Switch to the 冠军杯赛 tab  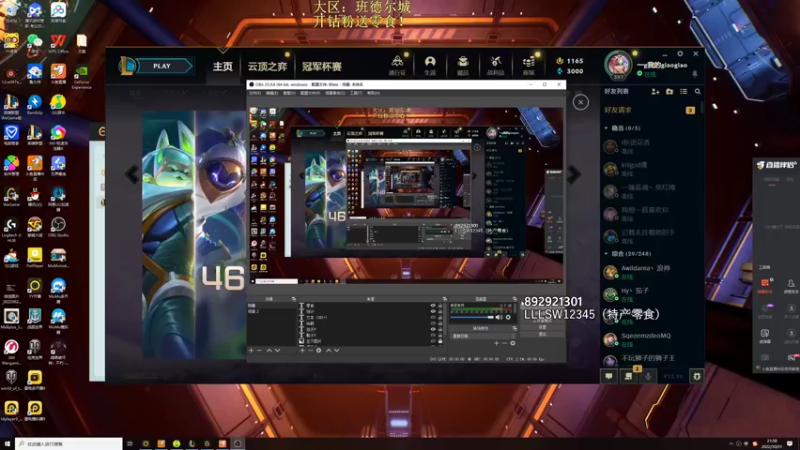click(x=321, y=66)
